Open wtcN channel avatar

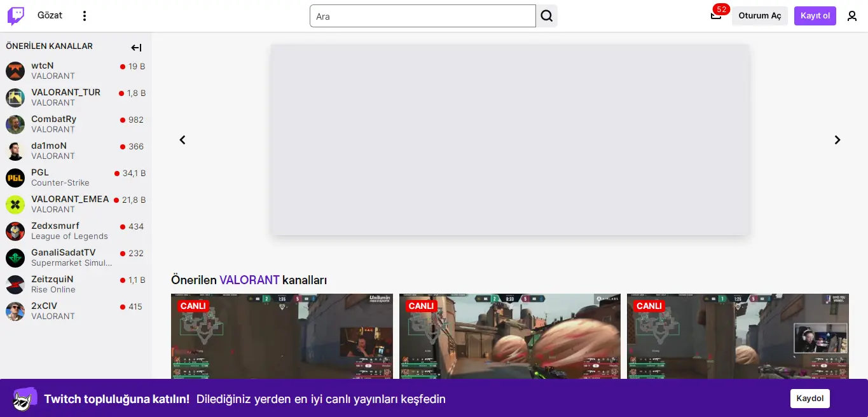click(x=15, y=71)
